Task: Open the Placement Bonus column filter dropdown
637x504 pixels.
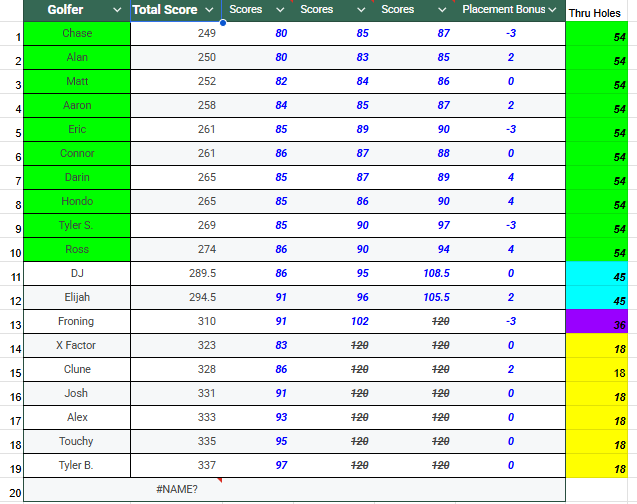Action: [x=552, y=10]
